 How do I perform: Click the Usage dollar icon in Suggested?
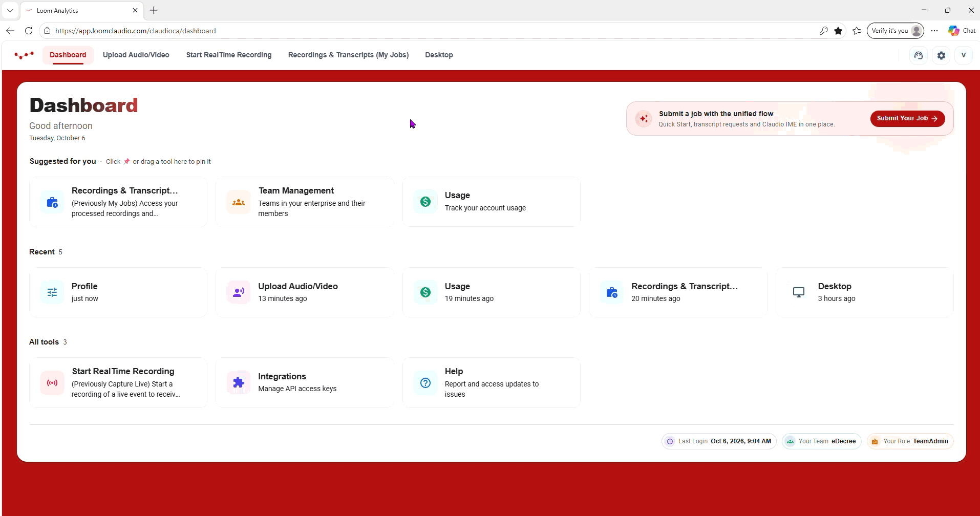point(425,202)
